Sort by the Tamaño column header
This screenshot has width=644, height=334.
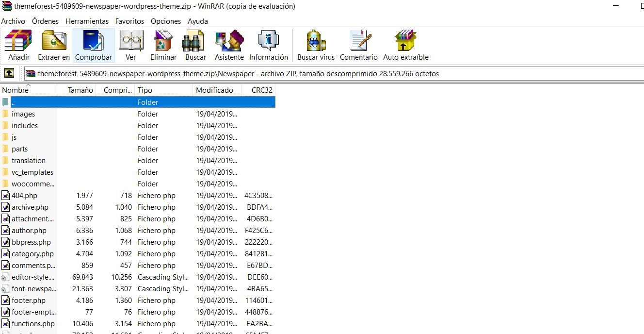click(x=77, y=90)
